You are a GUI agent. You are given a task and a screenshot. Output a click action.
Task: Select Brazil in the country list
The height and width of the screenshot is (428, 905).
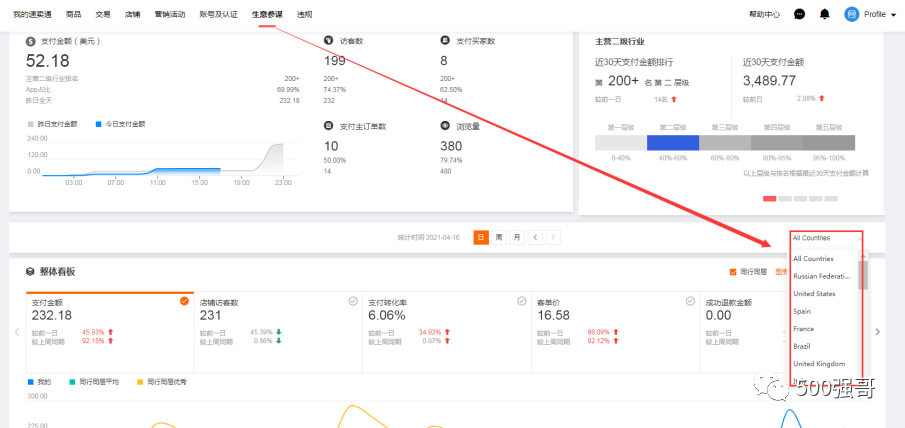coord(802,346)
